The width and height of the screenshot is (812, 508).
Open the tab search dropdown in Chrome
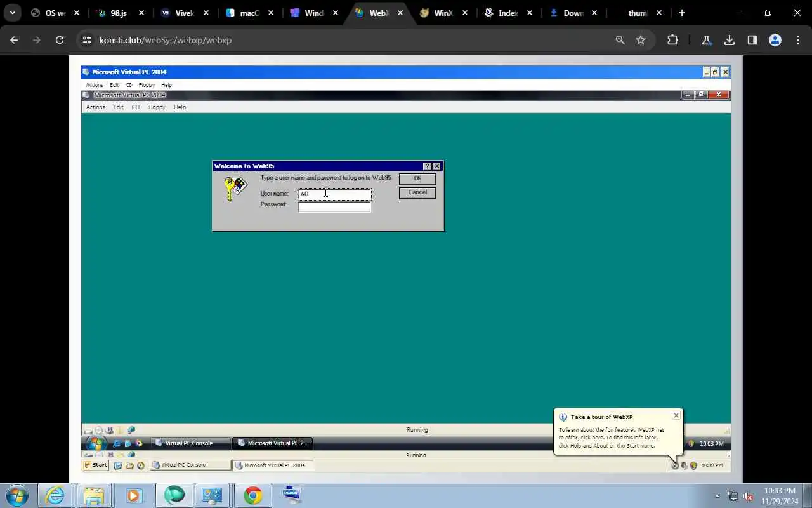click(x=12, y=13)
